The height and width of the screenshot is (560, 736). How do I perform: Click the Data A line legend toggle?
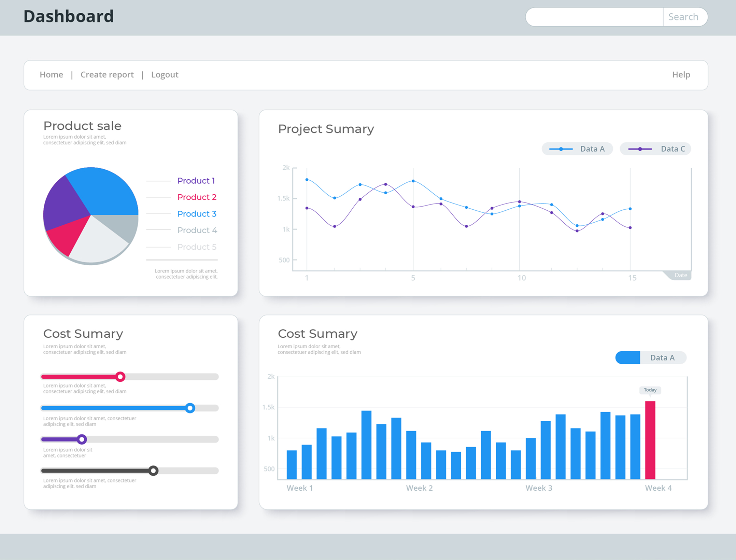tap(577, 149)
